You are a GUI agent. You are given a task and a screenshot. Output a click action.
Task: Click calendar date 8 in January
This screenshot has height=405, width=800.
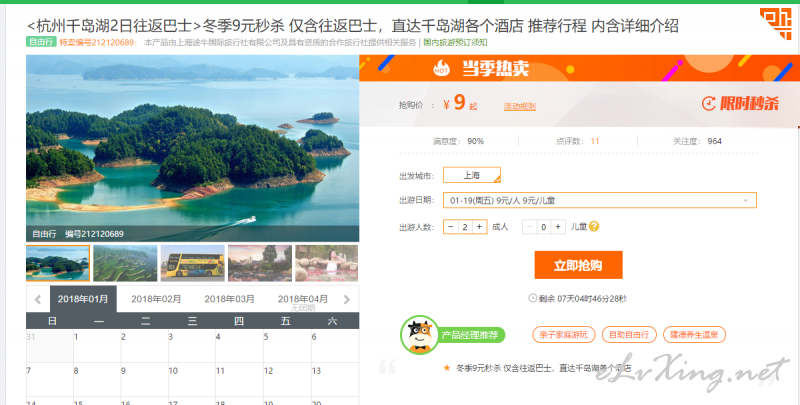97,379
